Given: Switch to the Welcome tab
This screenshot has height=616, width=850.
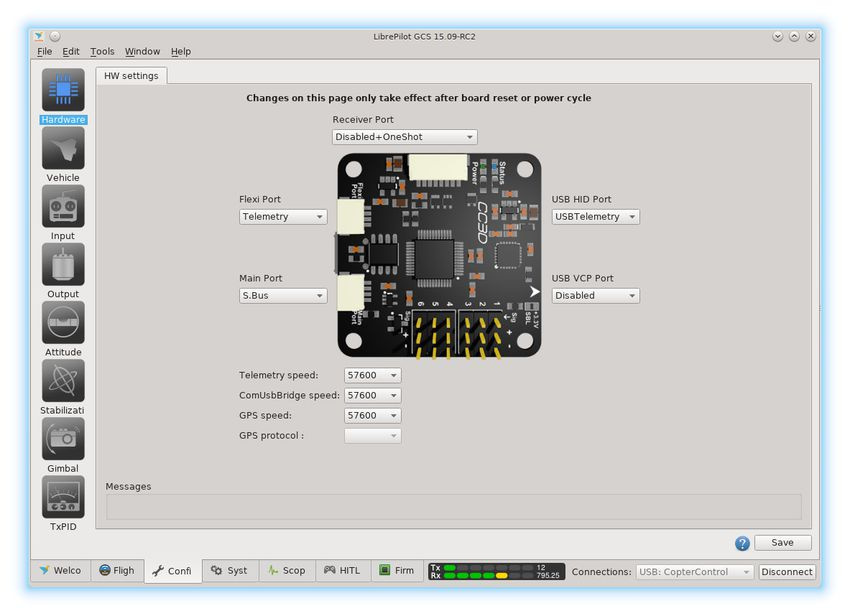Looking at the screenshot, I should [60, 570].
